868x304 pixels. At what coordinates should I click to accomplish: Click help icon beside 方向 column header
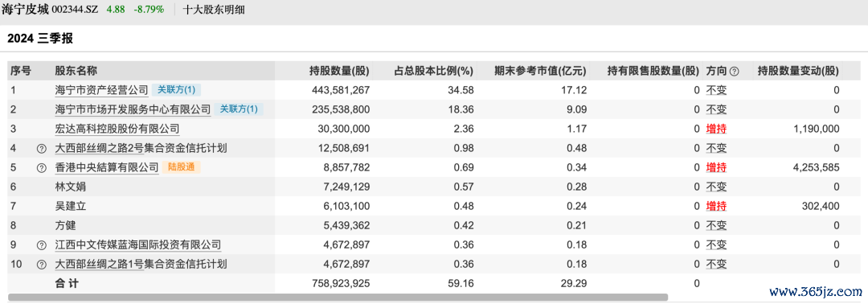[x=735, y=71]
